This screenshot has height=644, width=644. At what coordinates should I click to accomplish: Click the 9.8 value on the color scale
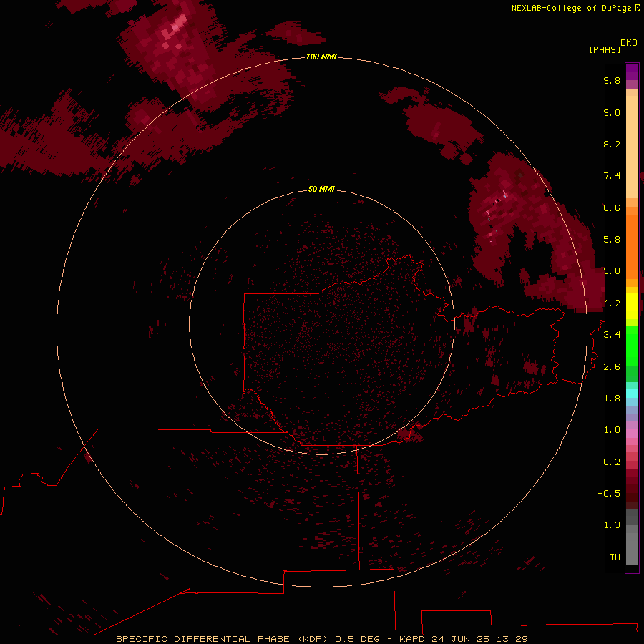[x=612, y=80]
